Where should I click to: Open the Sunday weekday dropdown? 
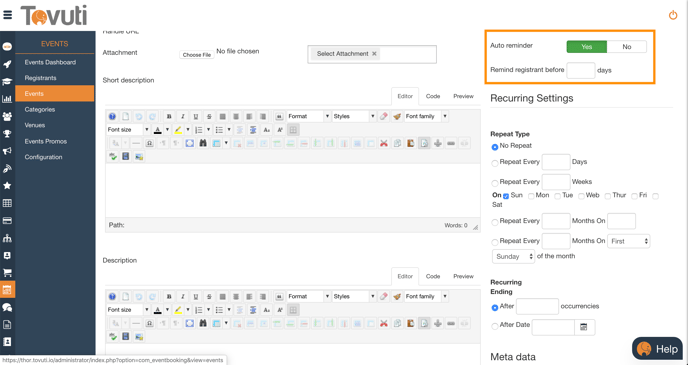[x=513, y=256]
